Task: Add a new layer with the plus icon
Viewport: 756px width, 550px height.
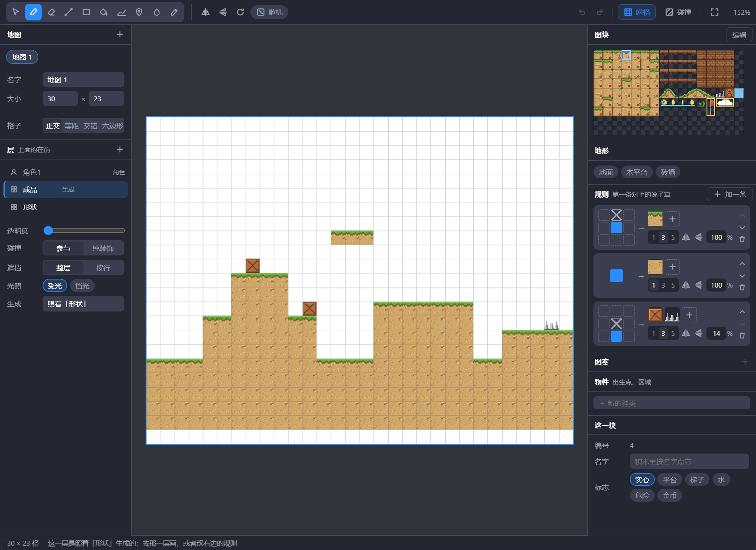Action: click(x=120, y=149)
